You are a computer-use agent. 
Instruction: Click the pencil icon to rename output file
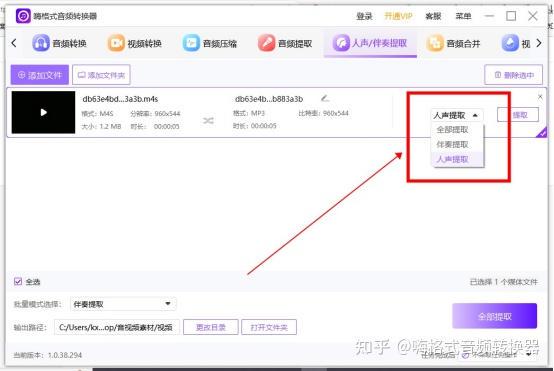[325, 98]
